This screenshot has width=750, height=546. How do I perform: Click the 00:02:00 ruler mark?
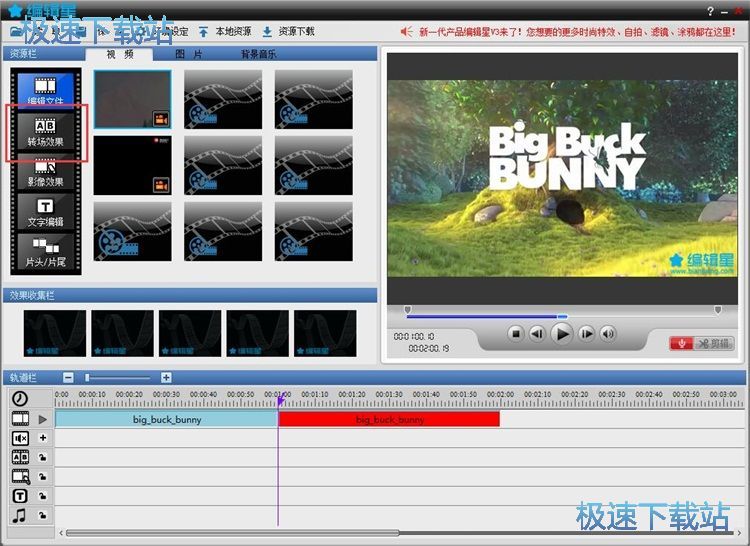500,394
